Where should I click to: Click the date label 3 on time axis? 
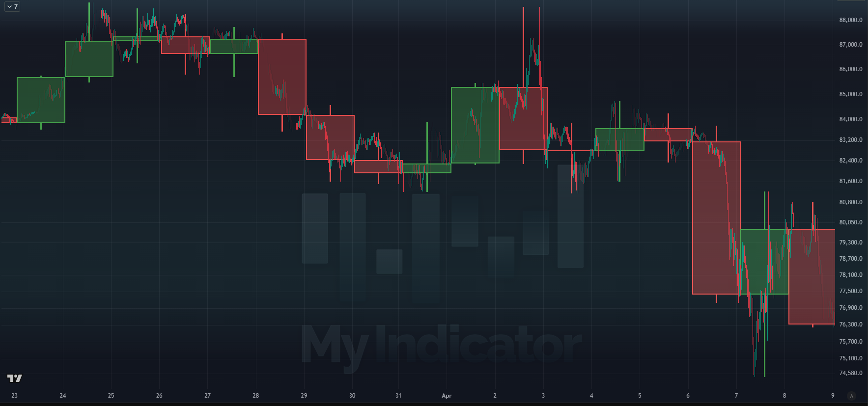tap(543, 396)
